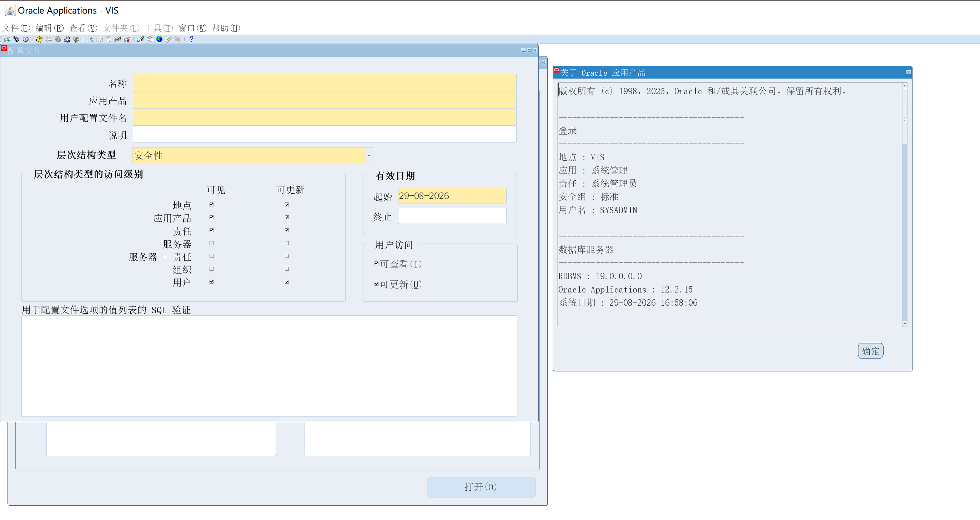Open the 编辑(E) menu

50,28
